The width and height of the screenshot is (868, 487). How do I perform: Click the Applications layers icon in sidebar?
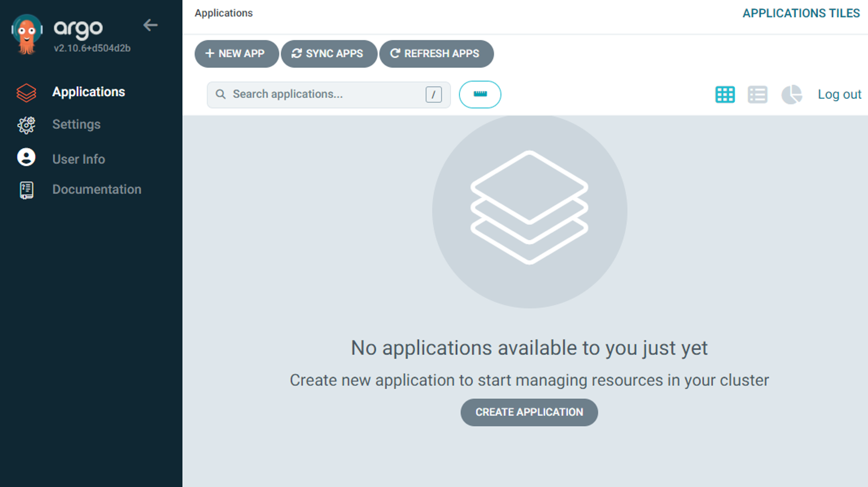tap(26, 93)
